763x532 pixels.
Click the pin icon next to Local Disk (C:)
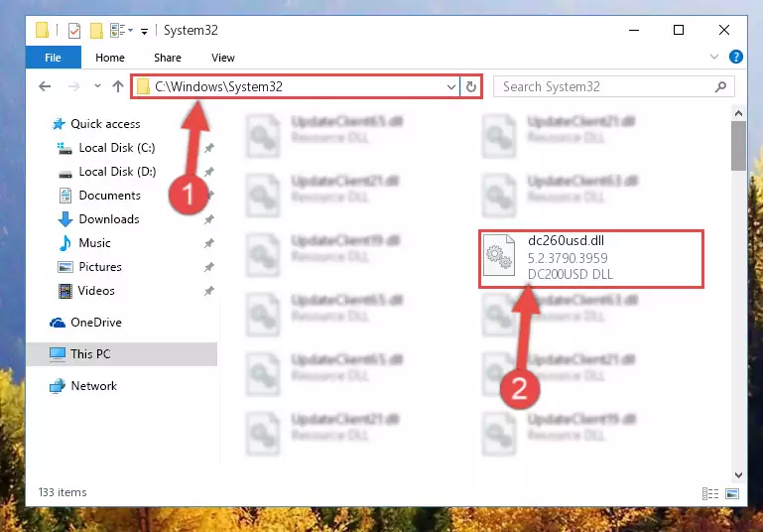[209, 148]
